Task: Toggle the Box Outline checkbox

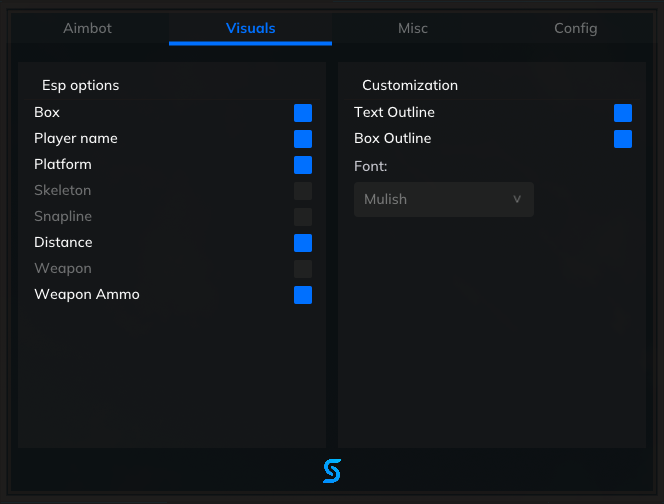Action: (623, 139)
